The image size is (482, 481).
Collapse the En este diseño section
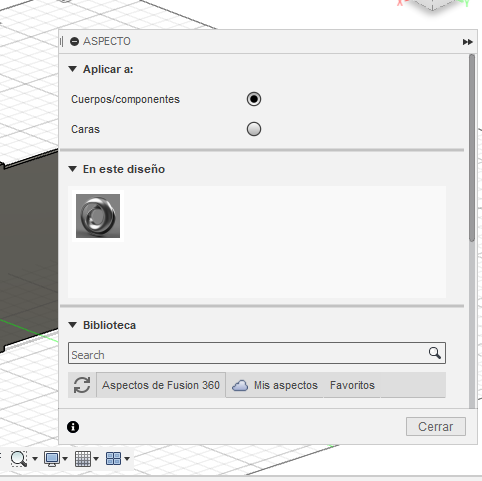point(72,169)
